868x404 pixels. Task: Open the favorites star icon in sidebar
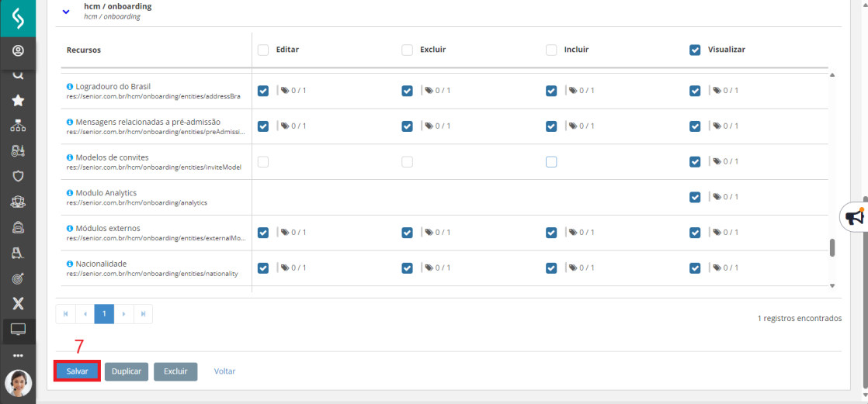pos(18,101)
